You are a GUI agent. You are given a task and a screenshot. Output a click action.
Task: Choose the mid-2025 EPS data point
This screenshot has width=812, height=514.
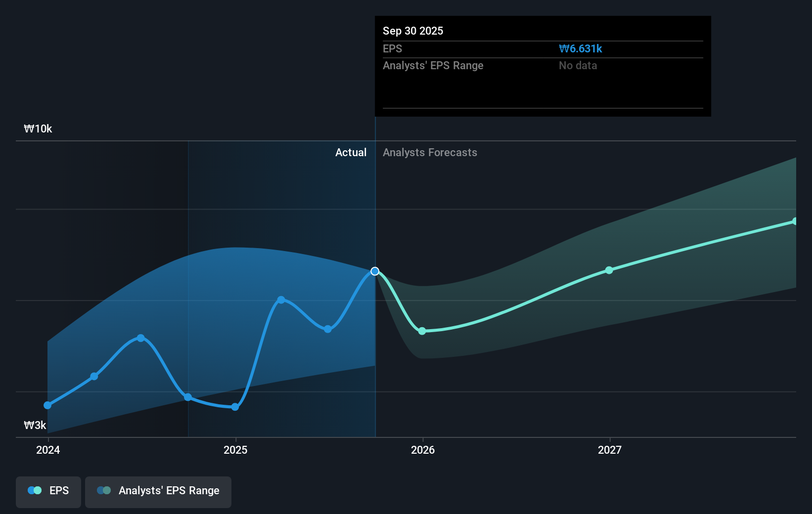tap(327, 329)
